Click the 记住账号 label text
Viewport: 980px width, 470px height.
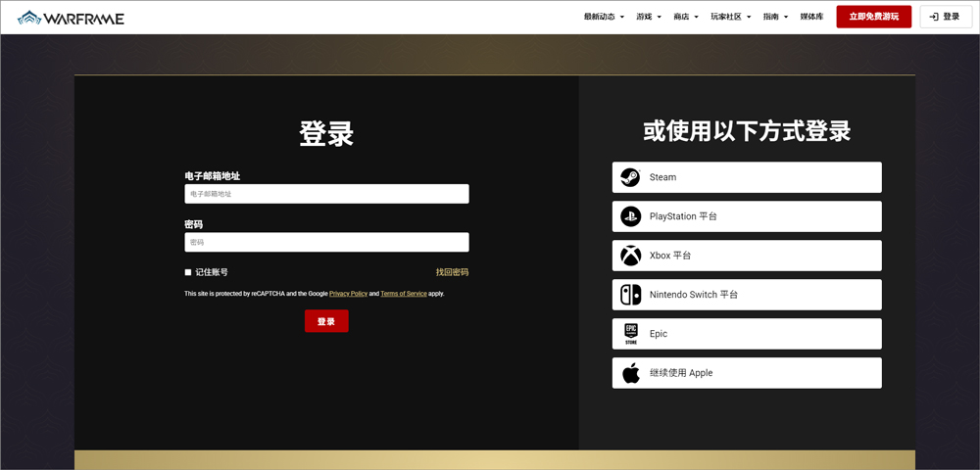pos(212,272)
